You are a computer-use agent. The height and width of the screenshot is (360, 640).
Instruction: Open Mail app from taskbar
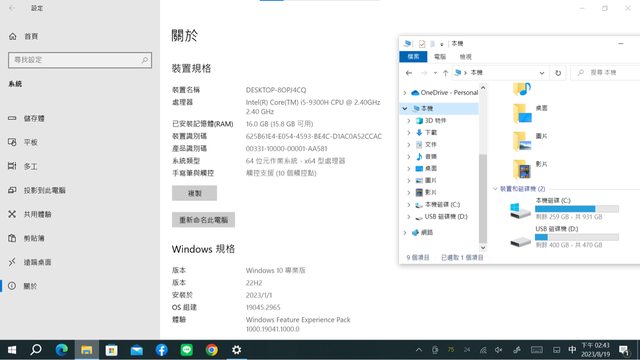[x=137, y=350]
